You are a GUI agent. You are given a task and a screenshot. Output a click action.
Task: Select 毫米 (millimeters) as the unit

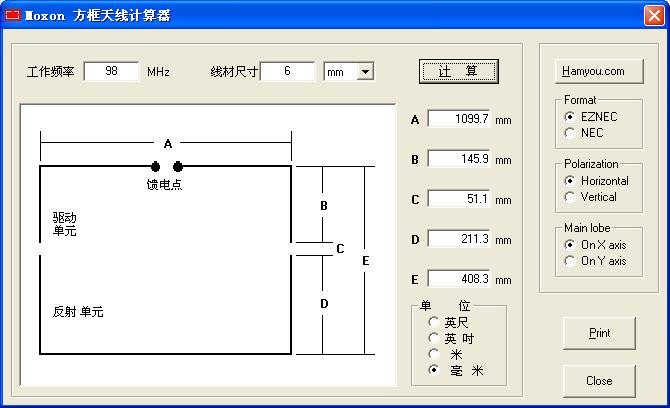coord(433,370)
